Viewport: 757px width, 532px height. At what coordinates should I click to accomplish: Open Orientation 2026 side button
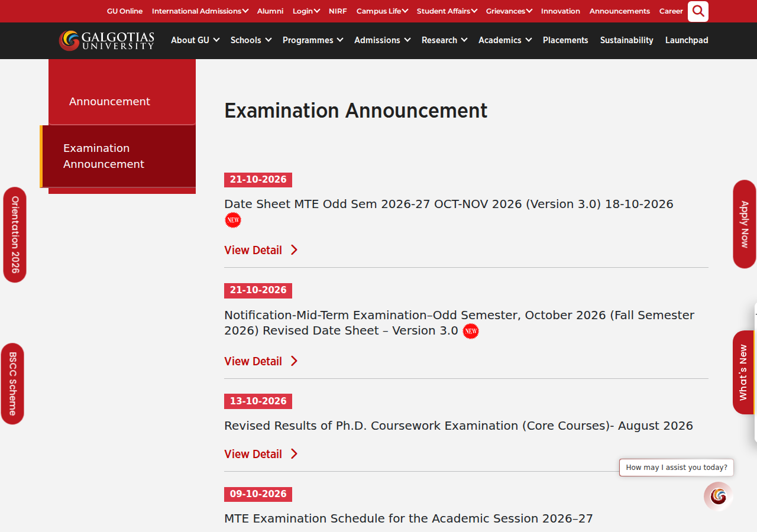[15, 235]
